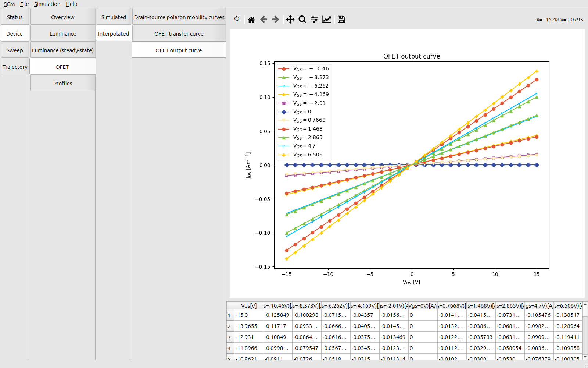The image size is (588, 368).
Task: Switch to the Simulated tab
Action: (114, 17)
